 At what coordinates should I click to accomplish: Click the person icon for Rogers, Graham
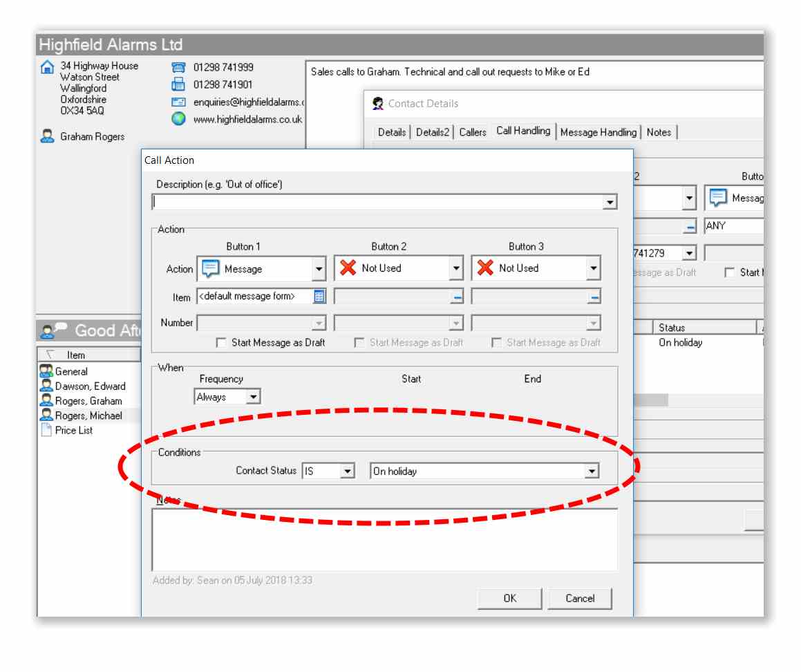46,401
